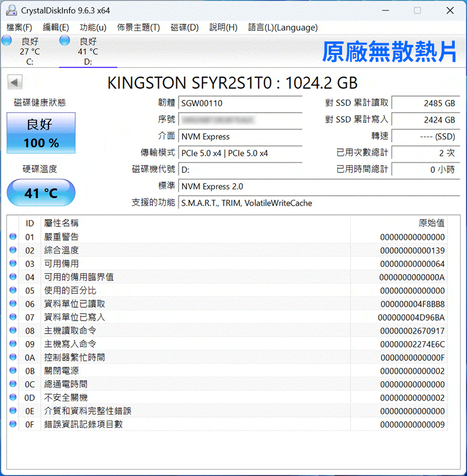Click the total host writes value 2424 GB

point(426,120)
